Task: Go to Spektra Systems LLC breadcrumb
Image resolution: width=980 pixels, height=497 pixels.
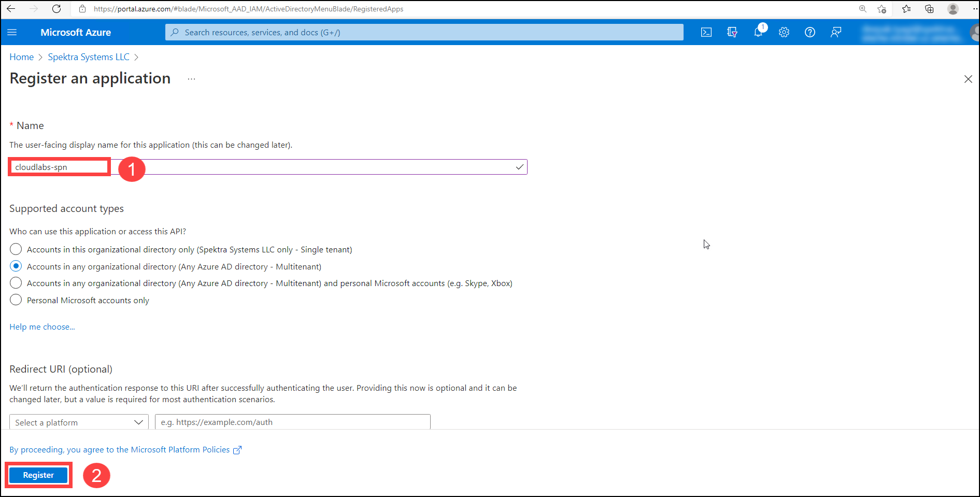Action: pyautogui.click(x=89, y=57)
